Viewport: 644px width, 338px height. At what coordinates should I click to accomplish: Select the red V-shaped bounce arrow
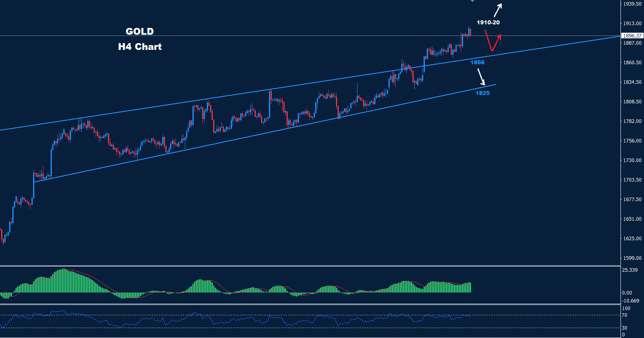point(492,43)
